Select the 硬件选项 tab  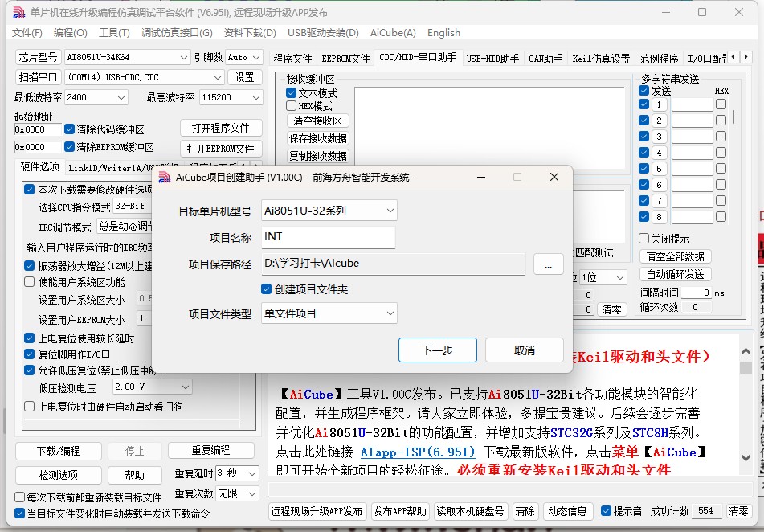point(40,167)
